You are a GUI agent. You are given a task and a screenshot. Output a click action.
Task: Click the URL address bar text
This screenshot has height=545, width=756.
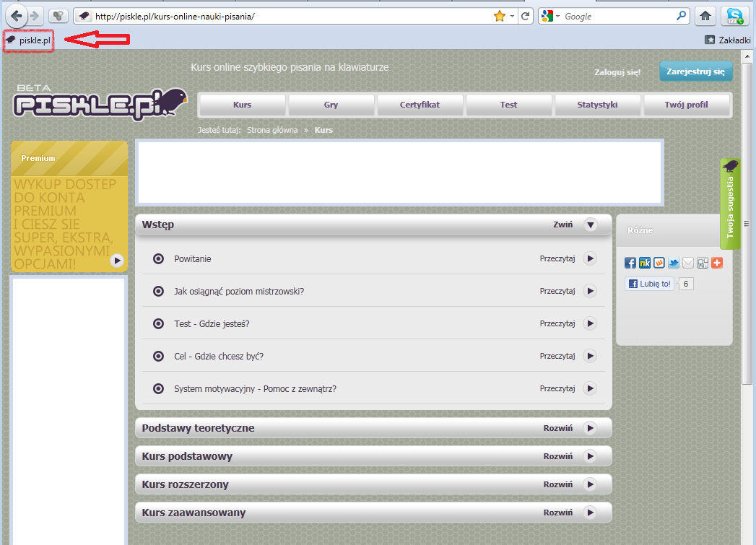click(x=175, y=17)
